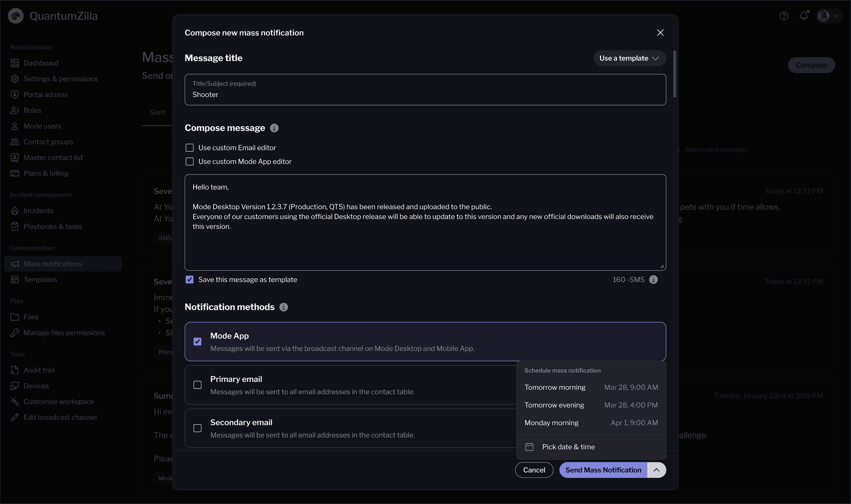Click the help question mark icon
The image size is (851, 504).
784,16
